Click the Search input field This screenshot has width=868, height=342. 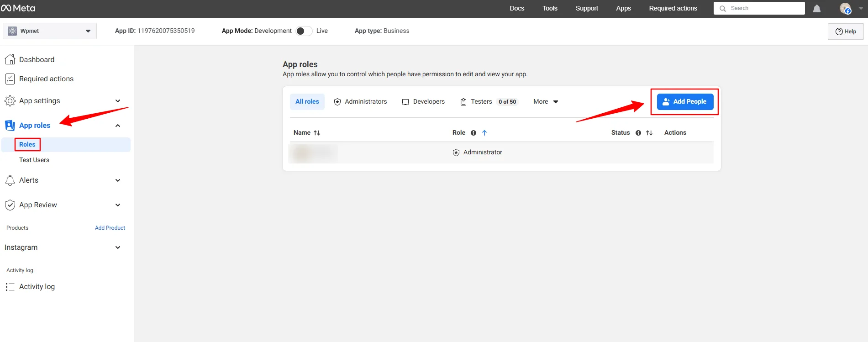pyautogui.click(x=759, y=8)
